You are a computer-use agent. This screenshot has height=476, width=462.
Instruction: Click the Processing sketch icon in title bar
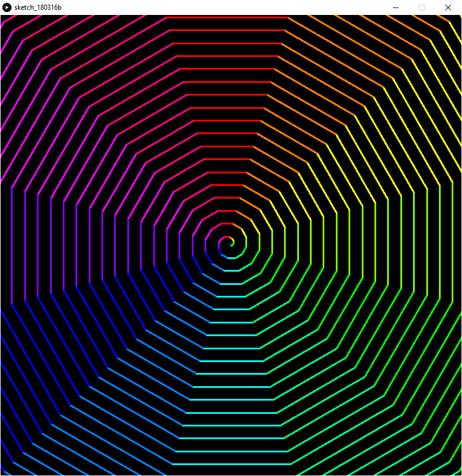7,7
